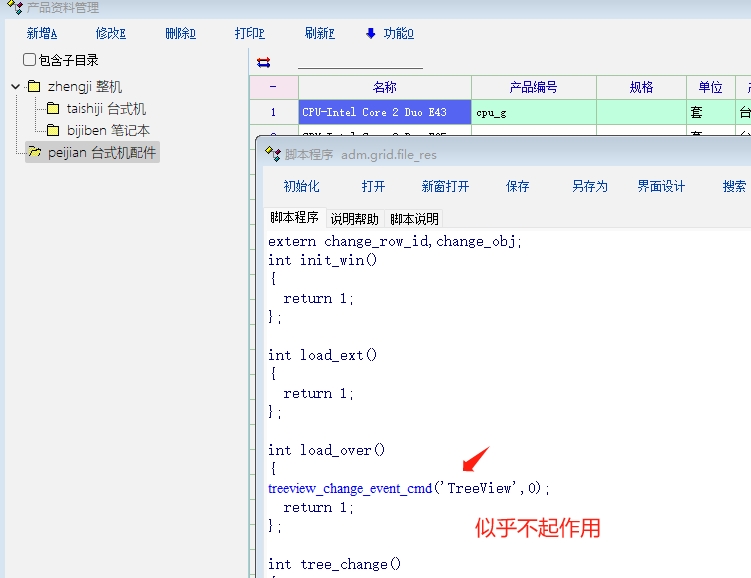Select the CPU-Intel Core 2 Duo E43 cell
This screenshot has width=751, height=578.
tap(384, 112)
